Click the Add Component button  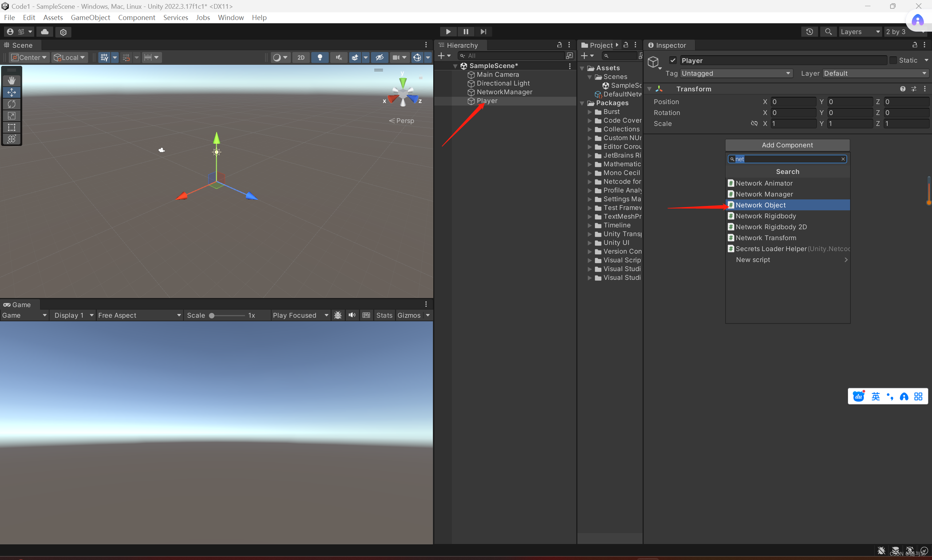787,145
